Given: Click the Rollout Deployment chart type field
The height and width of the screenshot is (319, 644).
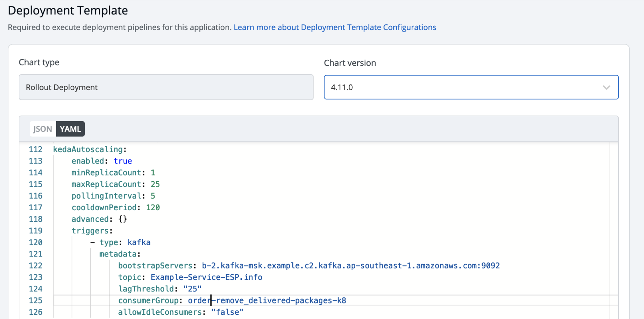Looking at the screenshot, I should tap(166, 87).
